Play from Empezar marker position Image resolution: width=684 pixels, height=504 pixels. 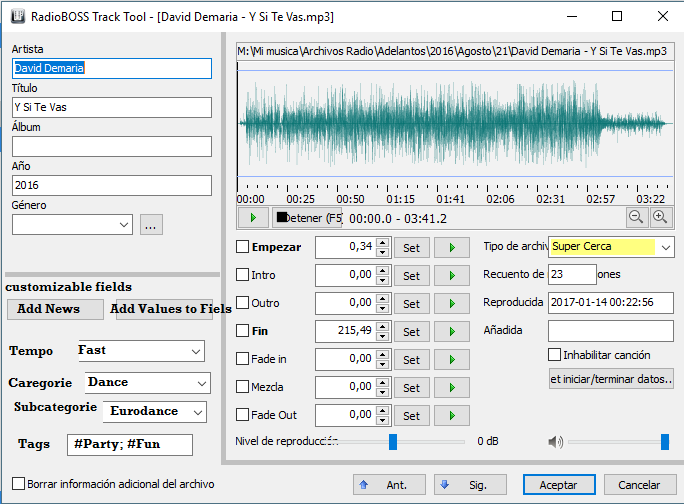[452, 248]
